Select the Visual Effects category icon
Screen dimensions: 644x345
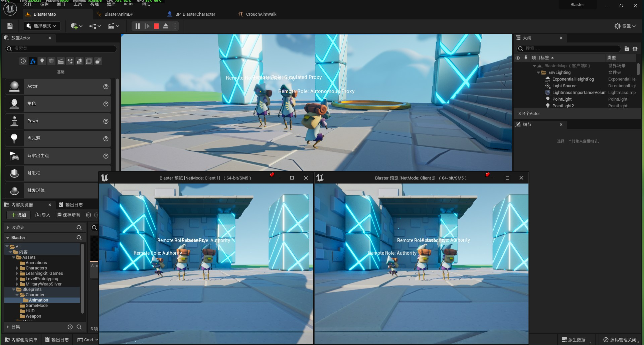click(70, 61)
